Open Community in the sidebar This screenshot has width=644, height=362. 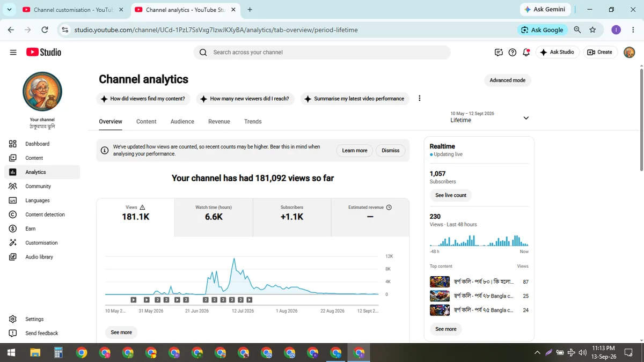click(x=42, y=186)
